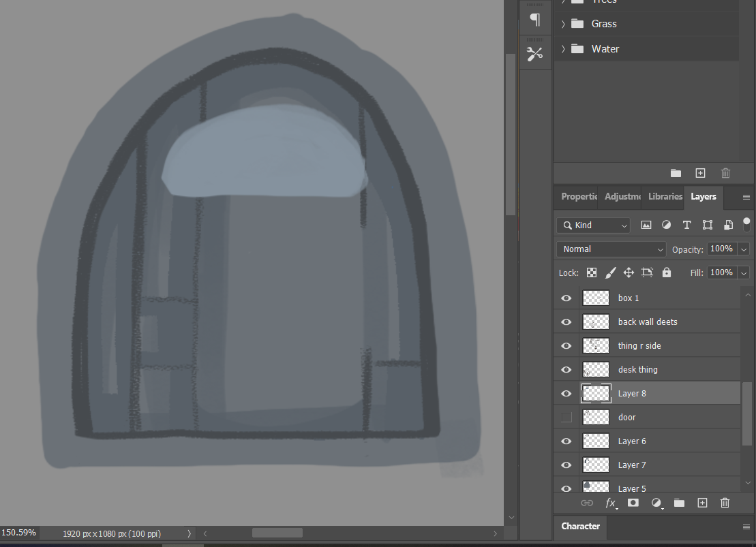Lock all padlock icon
The width and height of the screenshot is (756, 547).
point(666,272)
